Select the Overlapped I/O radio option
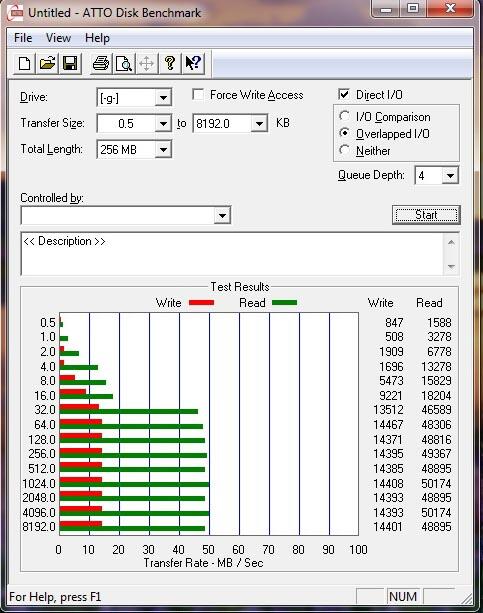The image size is (483, 613). (x=345, y=133)
